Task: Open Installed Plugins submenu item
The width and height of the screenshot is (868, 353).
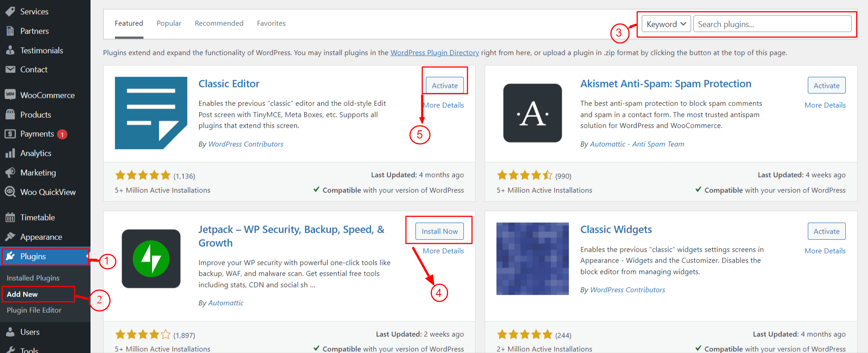Action: click(33, 278)
